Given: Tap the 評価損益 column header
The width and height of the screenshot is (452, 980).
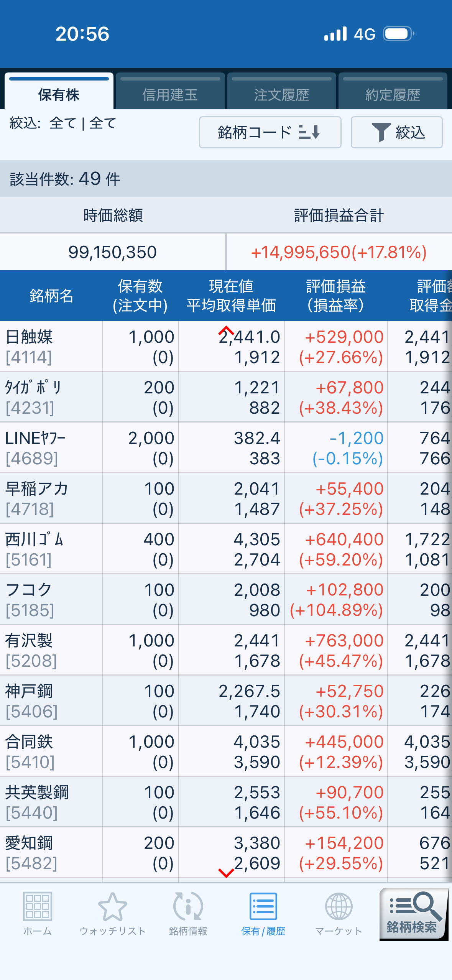Looking at the screenshot, I should [335, 296].
